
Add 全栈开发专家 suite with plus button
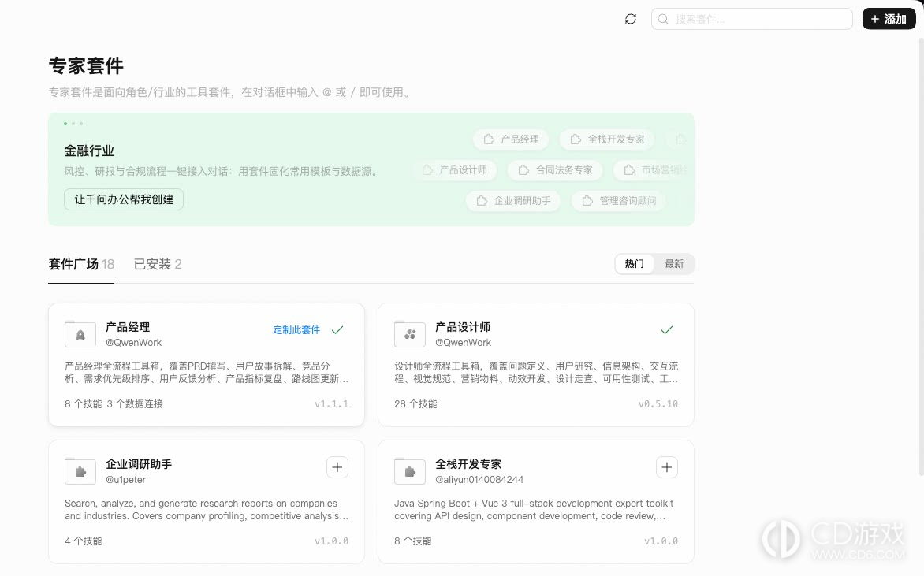click(666, 467)
